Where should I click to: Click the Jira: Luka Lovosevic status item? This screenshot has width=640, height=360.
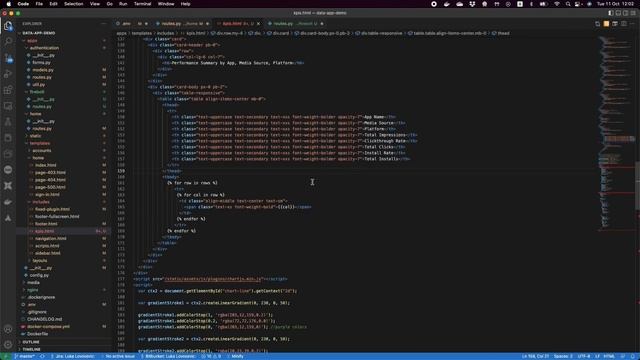pos(73,356)
